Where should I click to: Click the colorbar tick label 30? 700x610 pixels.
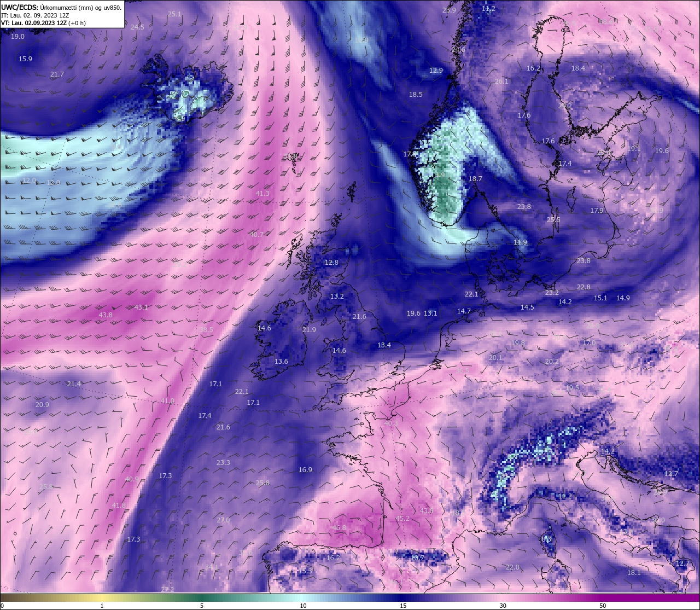[x=503, y=606]
